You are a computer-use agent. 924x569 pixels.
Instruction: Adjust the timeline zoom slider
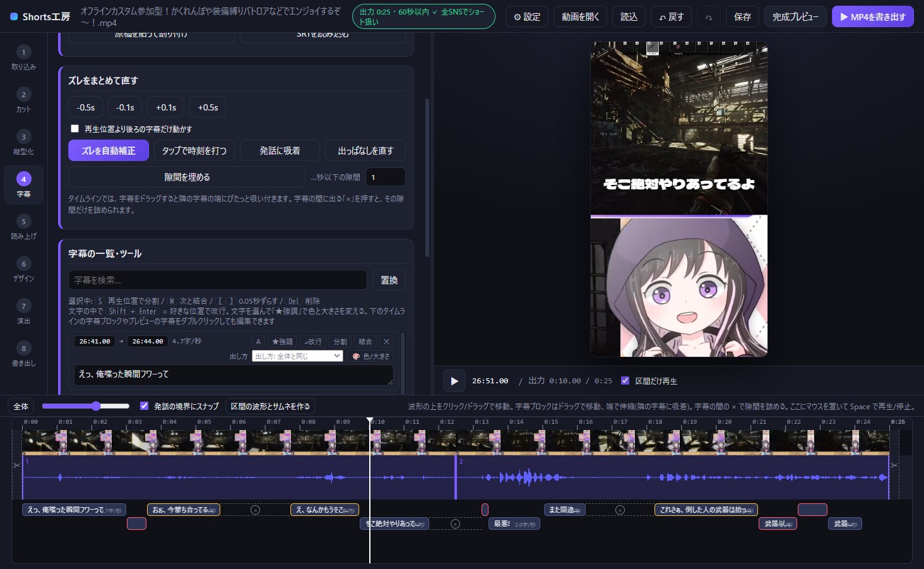point(86,406)
